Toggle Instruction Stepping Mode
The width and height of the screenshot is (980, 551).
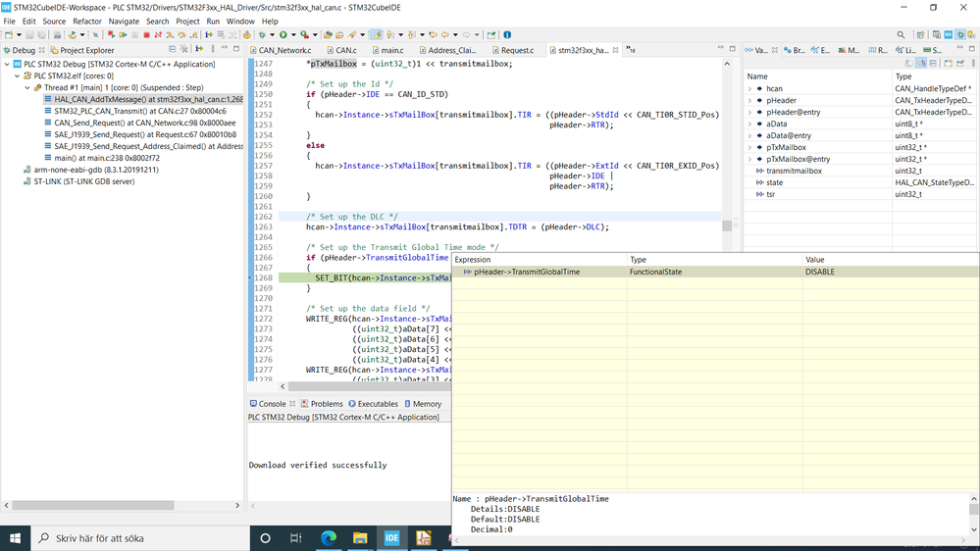(208, 35)
